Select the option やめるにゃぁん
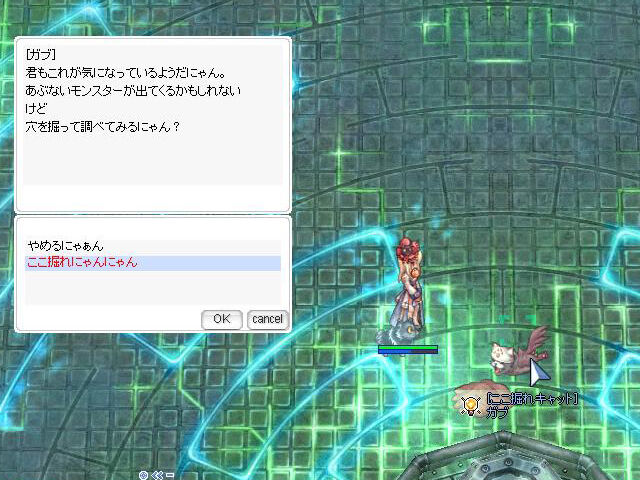Viewport: 640px width, 480px height. 153,246
